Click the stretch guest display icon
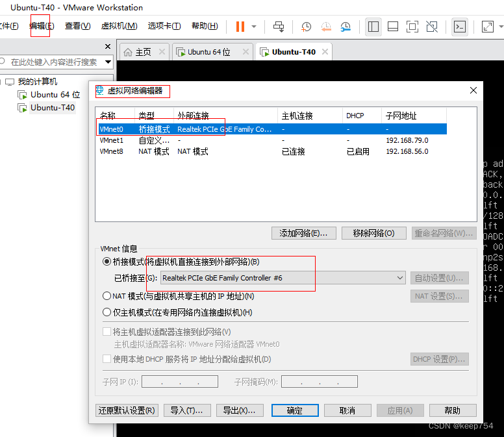504x437 pixels. tap(488, 27)
